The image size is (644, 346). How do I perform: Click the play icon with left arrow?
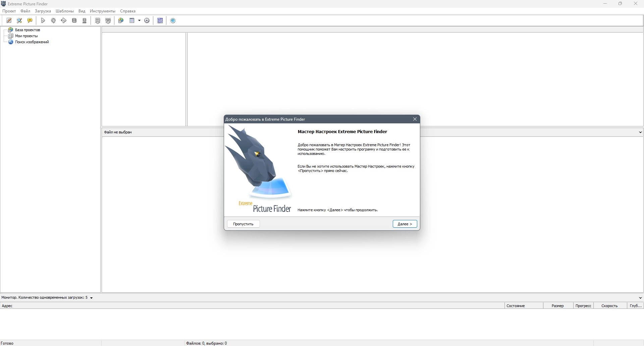64,20
